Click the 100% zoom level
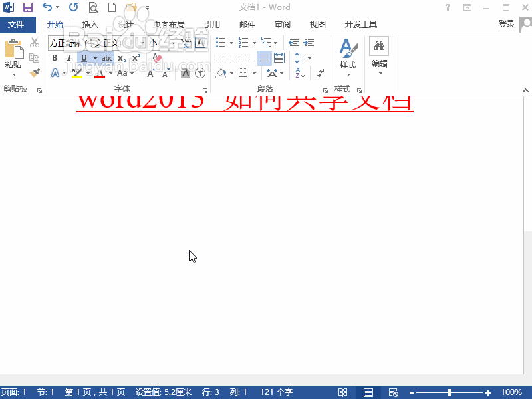Image resolution: width=532 pixels, height=399 pixels. coord(511,392)
